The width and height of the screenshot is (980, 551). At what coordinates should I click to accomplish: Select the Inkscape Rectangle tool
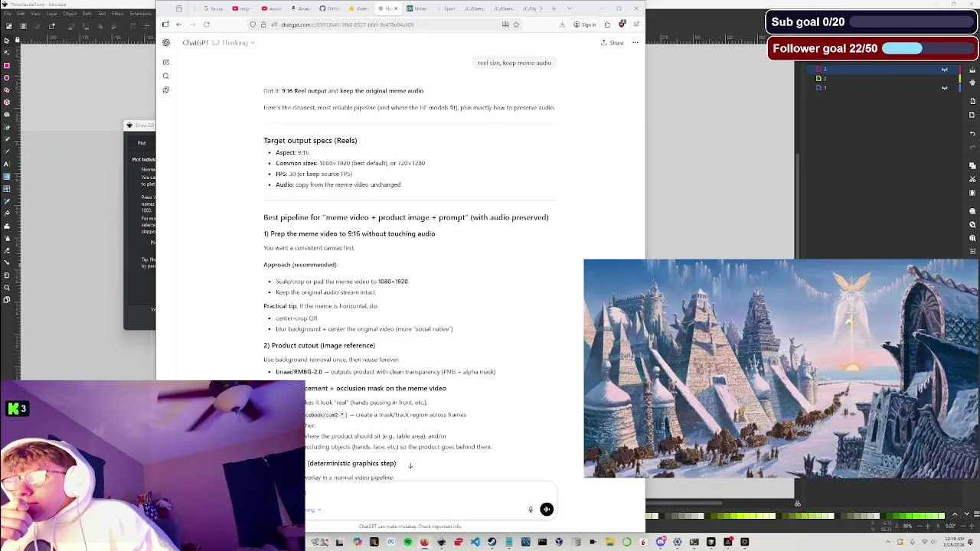(7, 66)
